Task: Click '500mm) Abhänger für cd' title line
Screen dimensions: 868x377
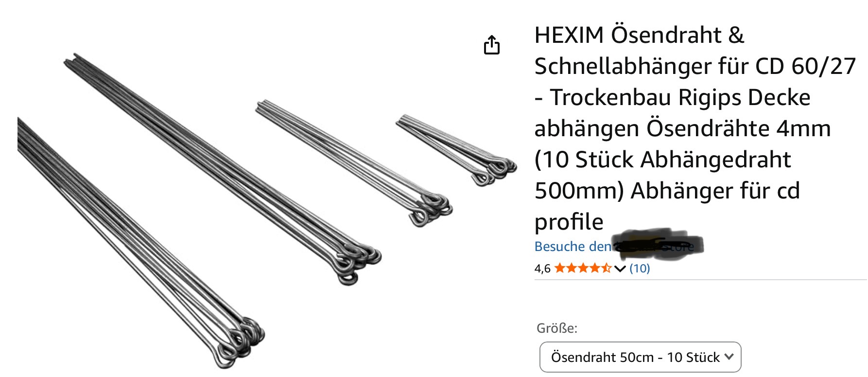Action: click(x=667, y=191)
